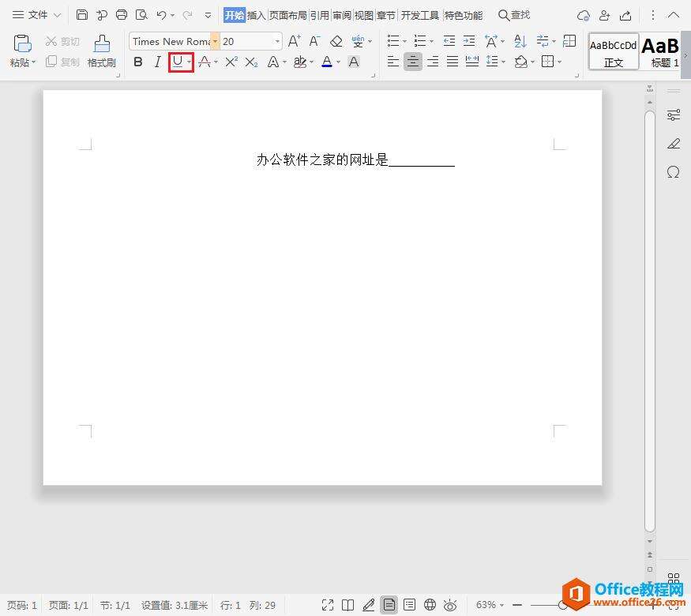The width and height of the screenshot is (691, 616).
Task: Click the Sort A-Z icon
Action: [x=520, y=41]
